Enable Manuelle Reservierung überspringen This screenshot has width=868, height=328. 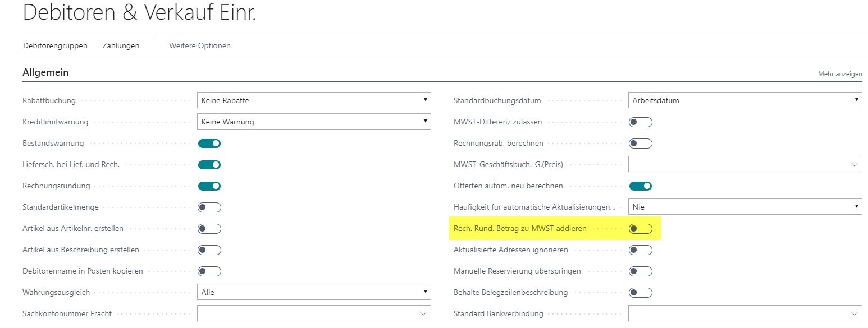(641, 271)
